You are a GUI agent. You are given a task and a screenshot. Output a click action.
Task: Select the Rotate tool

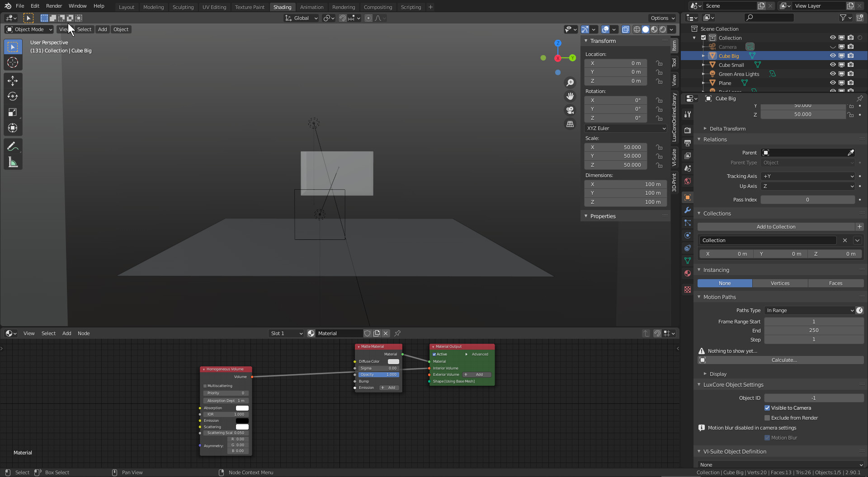(13, 97)
